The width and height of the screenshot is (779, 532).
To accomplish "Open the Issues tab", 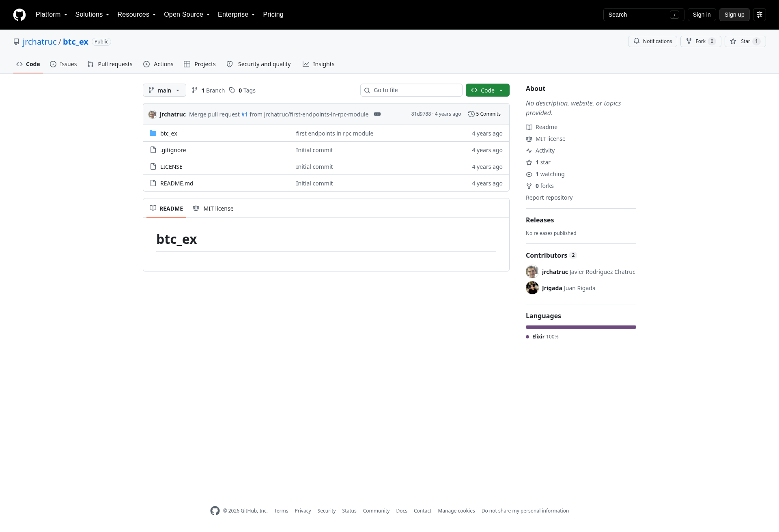I will 63,64.
